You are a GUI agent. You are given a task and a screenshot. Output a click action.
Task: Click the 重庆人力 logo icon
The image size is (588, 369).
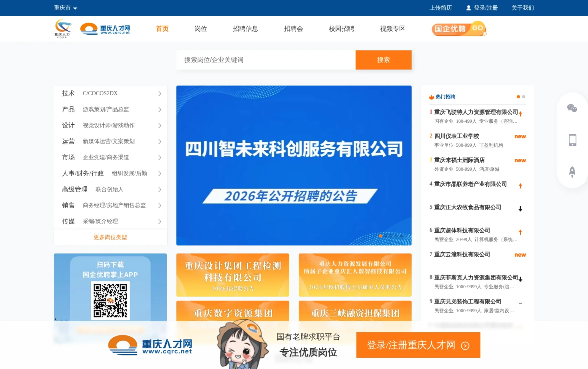pos(63,29)
